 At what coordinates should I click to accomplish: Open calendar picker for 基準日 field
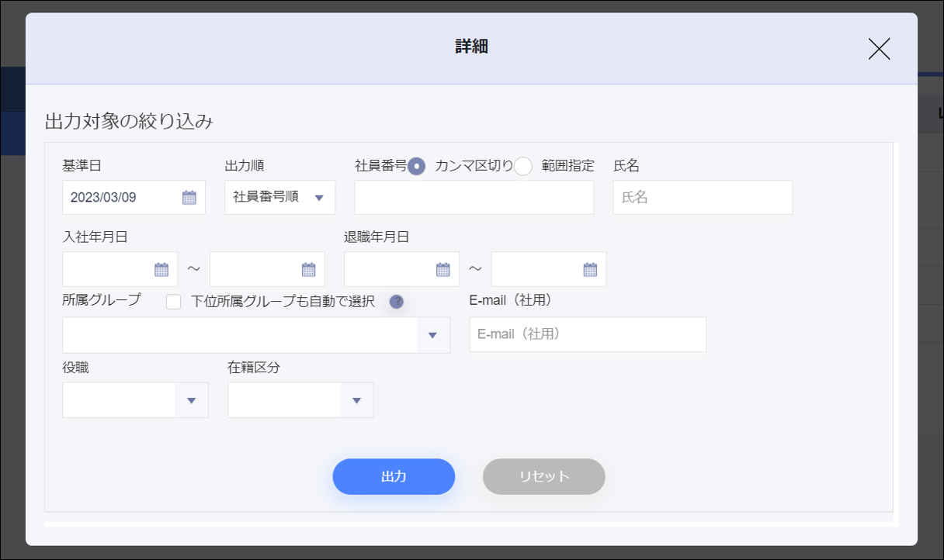pyautogui.click(x=189, y=197)
